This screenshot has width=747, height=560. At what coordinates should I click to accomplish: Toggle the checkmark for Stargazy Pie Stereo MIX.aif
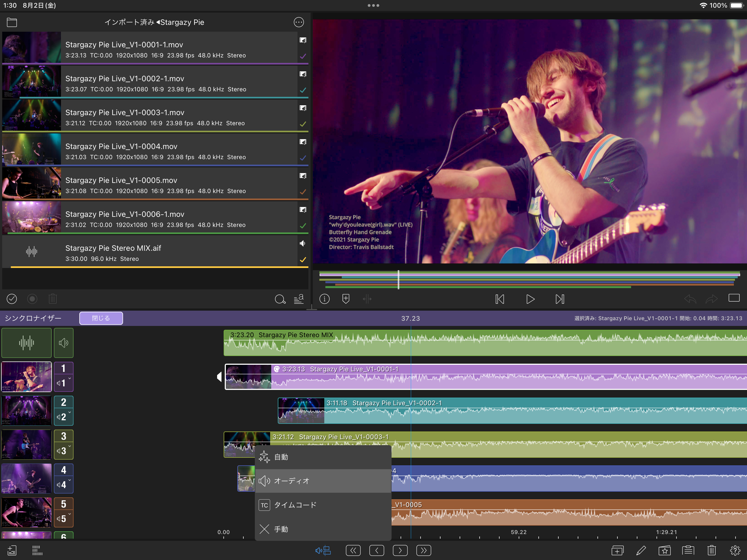pyautogui.click(x=303, y=259)
